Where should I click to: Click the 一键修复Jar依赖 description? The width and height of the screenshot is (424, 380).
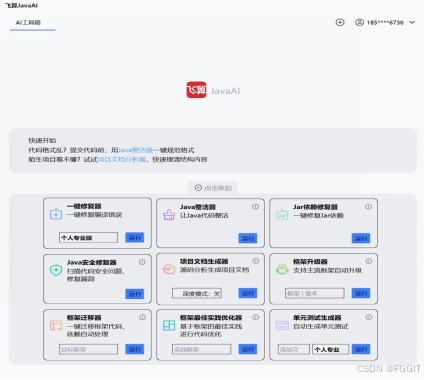click(318, 216)
